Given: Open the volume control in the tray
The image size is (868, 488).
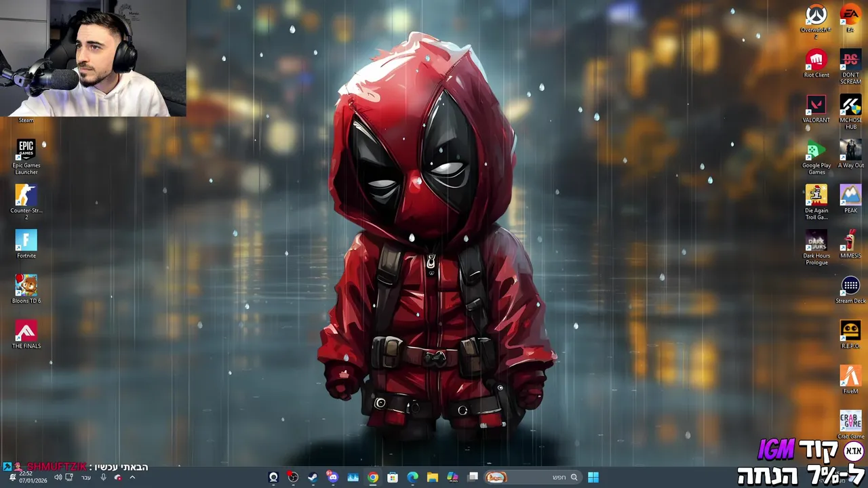Looking at the screenshot, I should (x=58, y=477).
